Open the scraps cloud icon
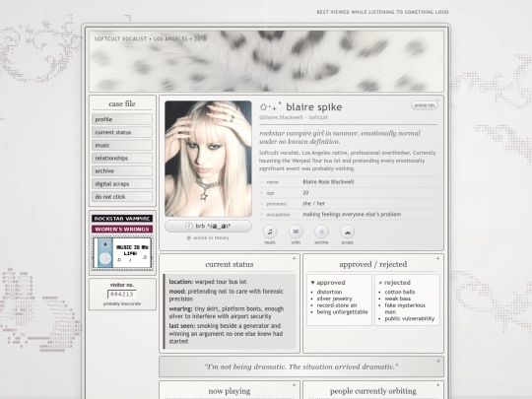The width and height of the screenshot is (532, 399). (347, 232)
